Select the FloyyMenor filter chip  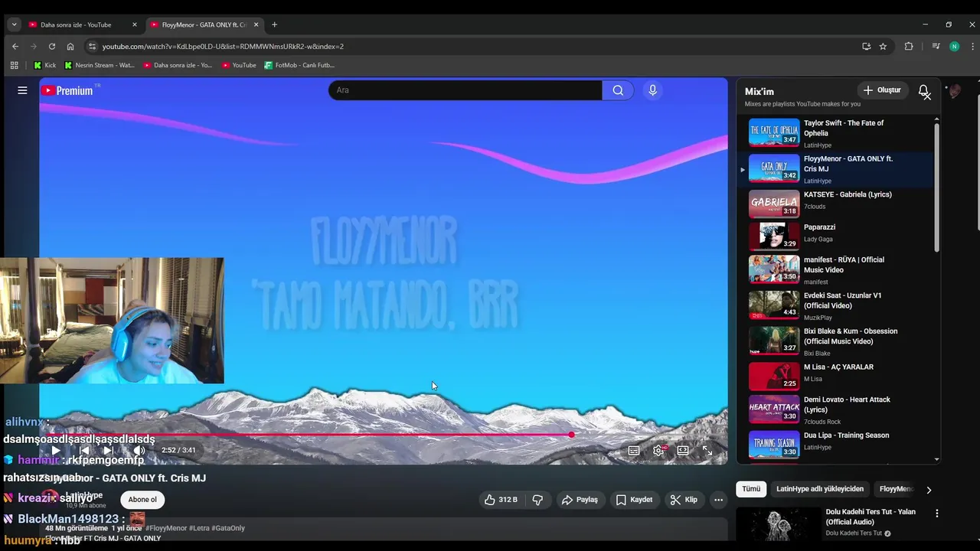pyautogui.click(x=896, y=489)
